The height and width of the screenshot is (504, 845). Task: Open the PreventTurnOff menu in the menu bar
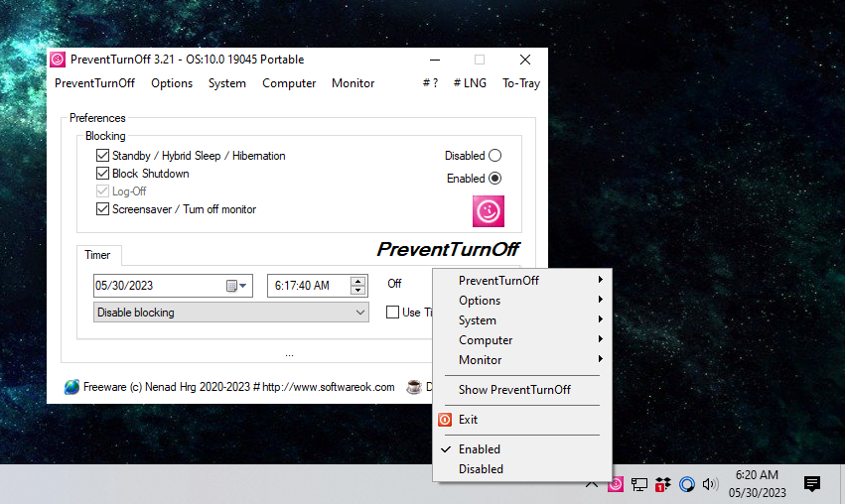95,83
